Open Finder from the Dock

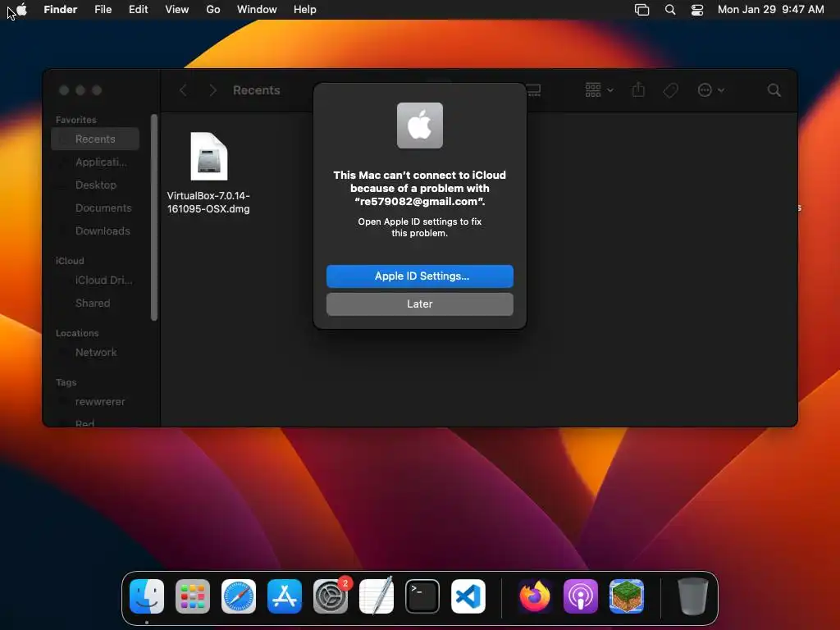[147, 596]
